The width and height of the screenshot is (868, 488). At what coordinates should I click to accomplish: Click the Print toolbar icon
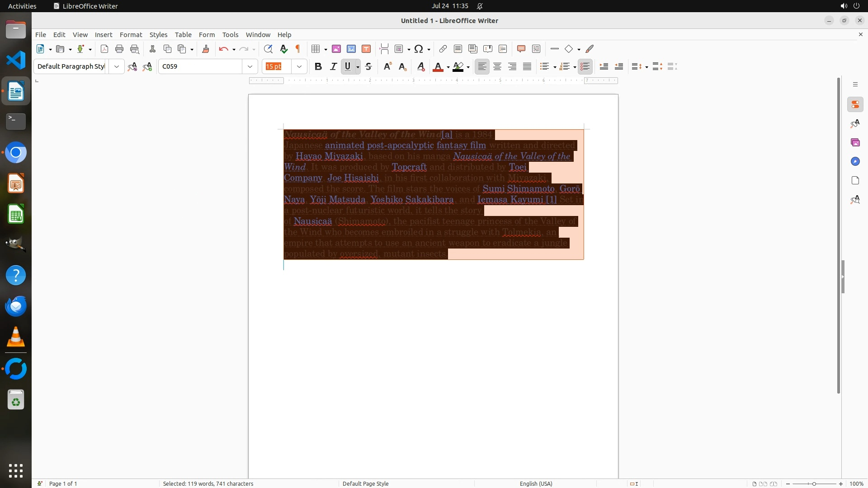(119, 49)
